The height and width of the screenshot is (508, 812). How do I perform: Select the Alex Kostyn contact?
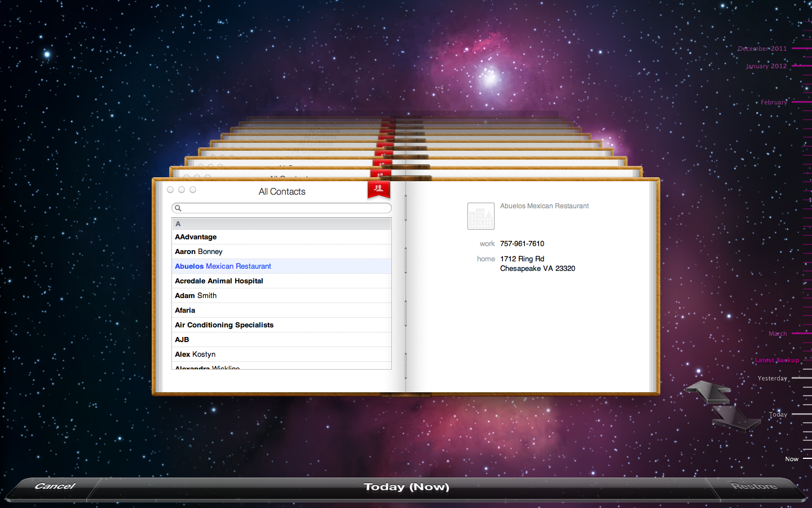click(x=281, y=354)
